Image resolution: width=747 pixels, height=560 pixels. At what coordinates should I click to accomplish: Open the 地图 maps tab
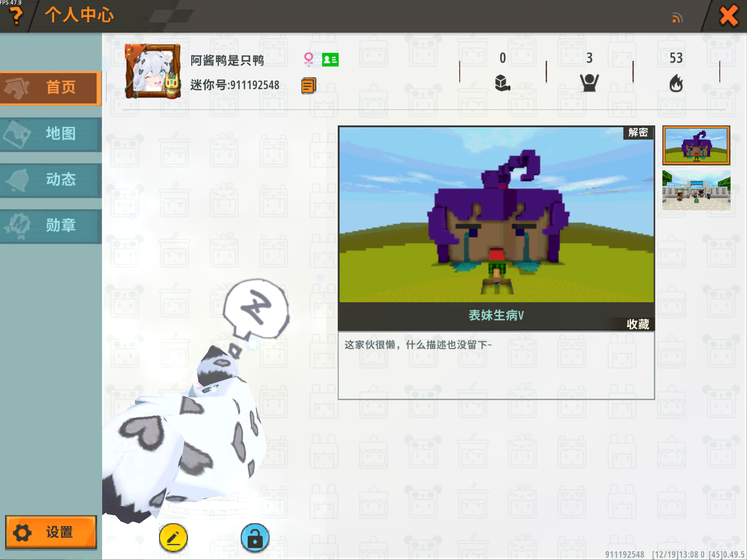click(x=51, y=134)
